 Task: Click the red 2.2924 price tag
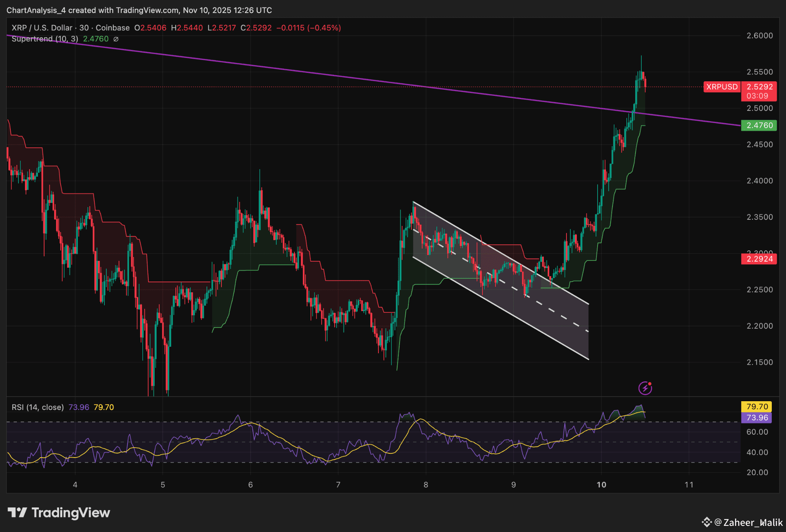759,259
